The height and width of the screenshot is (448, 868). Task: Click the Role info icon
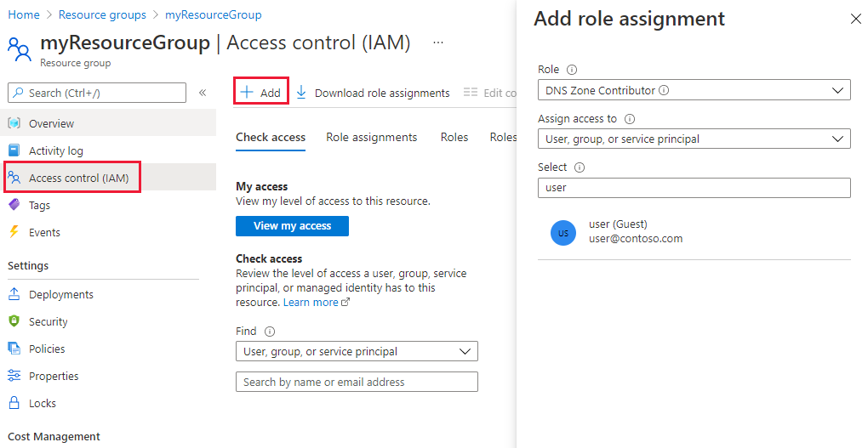tap(572, 70)
